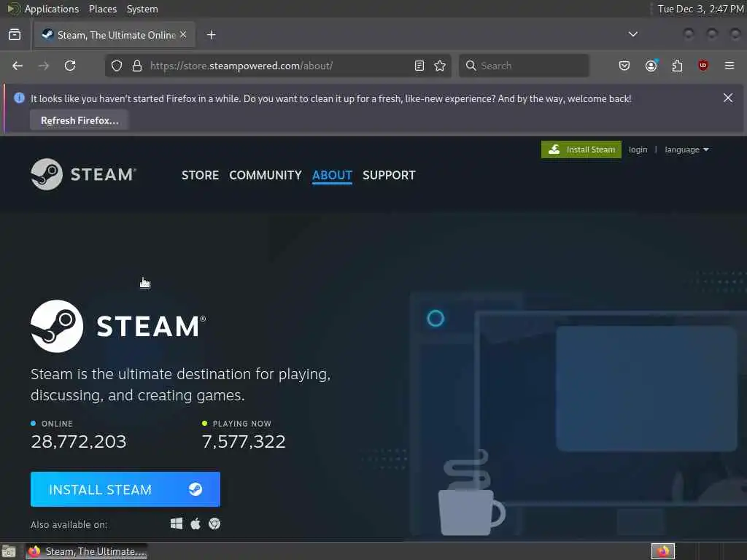Open the login link
This screenshot has height=560, width=747.
coord(638,149)
